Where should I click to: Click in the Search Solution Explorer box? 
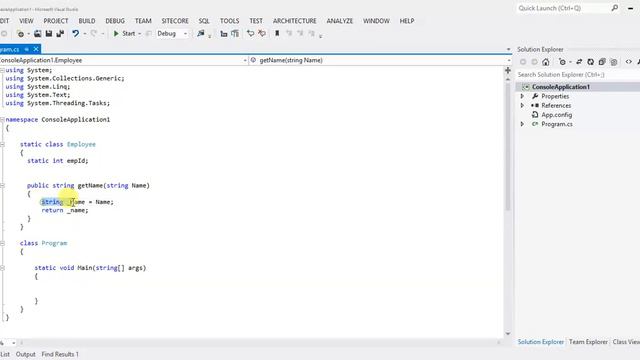tap(577, 75)
